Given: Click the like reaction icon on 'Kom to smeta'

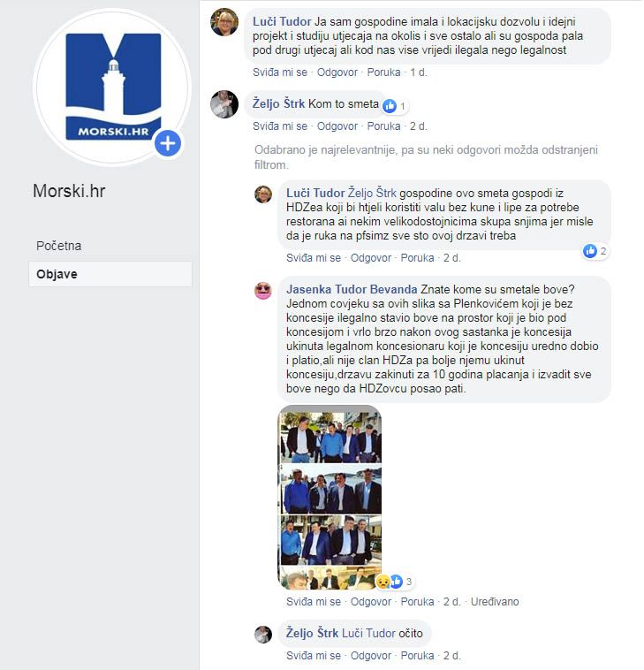Looking at the screenshot, I should 390,105.
